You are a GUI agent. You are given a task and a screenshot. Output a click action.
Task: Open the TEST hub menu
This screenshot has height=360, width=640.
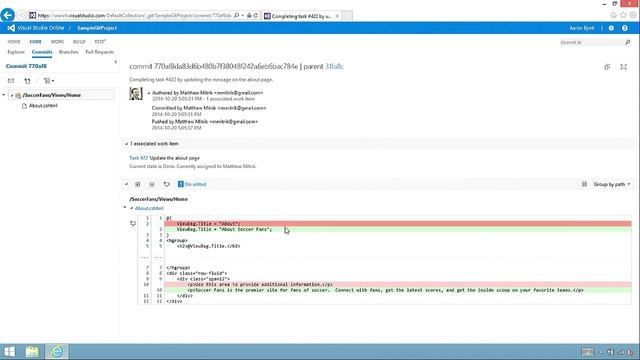pyautogui.click(x=100, y=42)
